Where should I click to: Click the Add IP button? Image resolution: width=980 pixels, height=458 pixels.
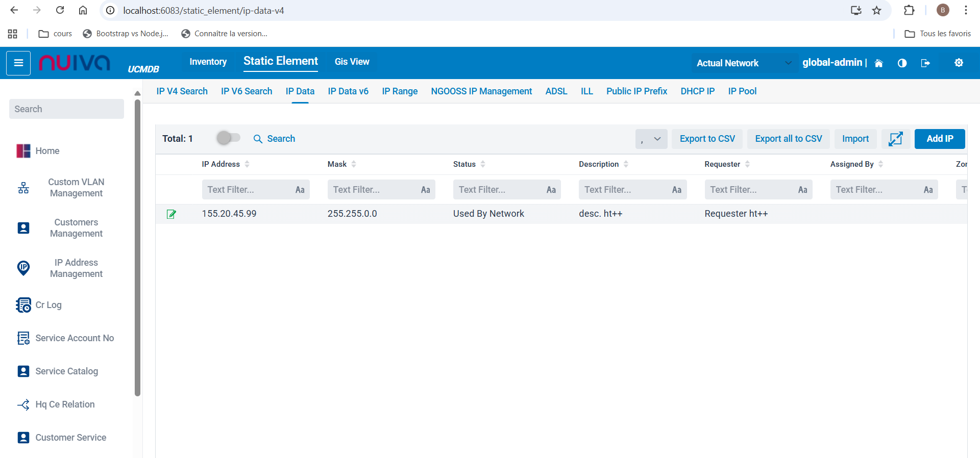pos(939,139)
